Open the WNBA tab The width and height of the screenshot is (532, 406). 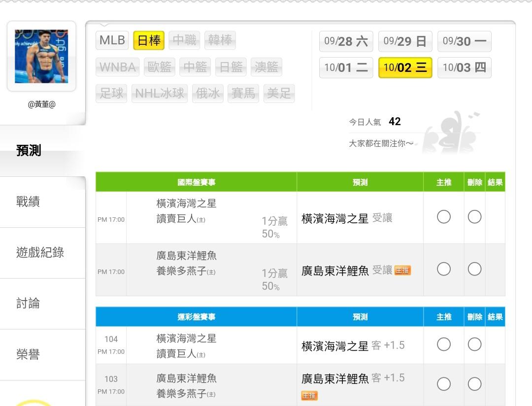[118, 67]
